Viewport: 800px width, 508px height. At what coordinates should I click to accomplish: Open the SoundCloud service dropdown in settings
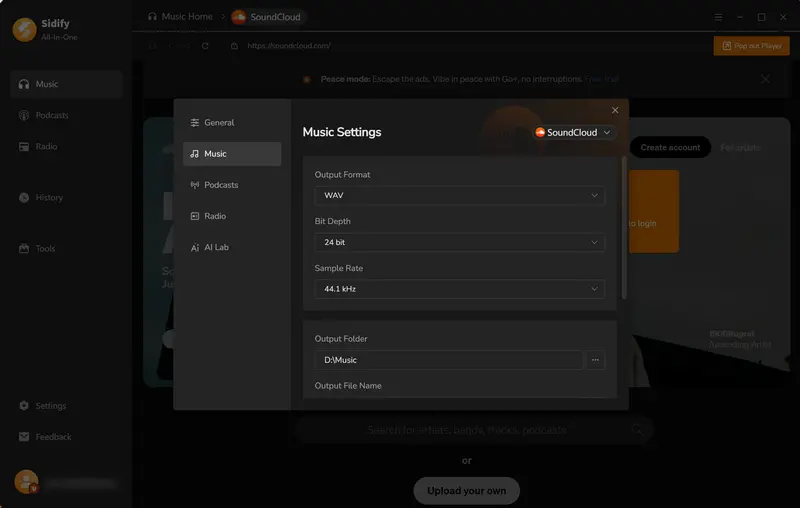click(572, 133)
